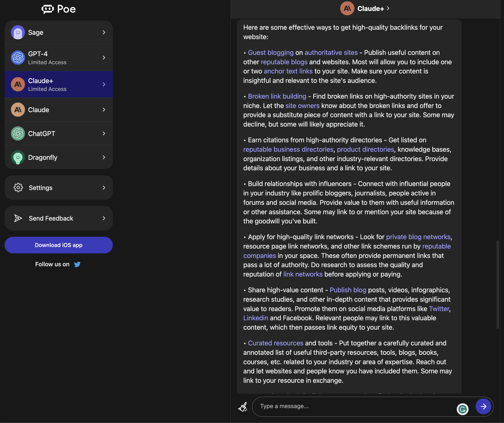This screenshot has height=423, width=504.
Task: Expand the ChatGPT assistant panel
Action: (104, 133)
